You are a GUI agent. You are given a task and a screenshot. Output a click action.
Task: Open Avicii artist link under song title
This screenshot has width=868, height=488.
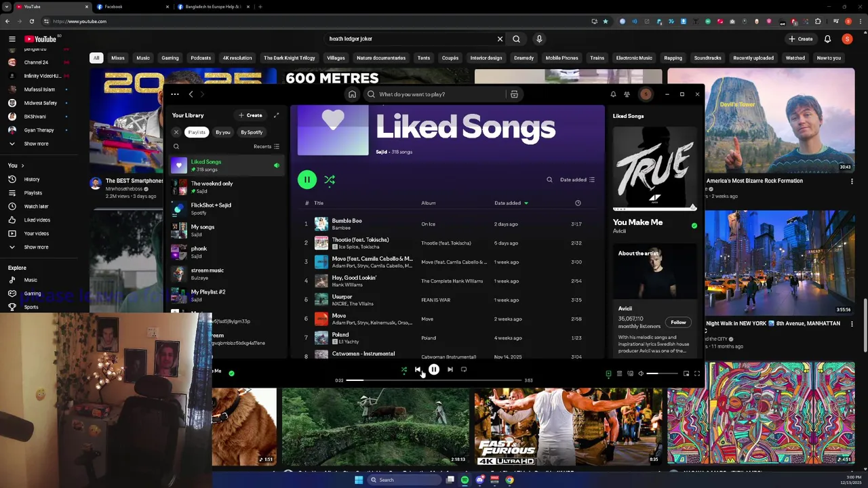(x=619, y=231)
